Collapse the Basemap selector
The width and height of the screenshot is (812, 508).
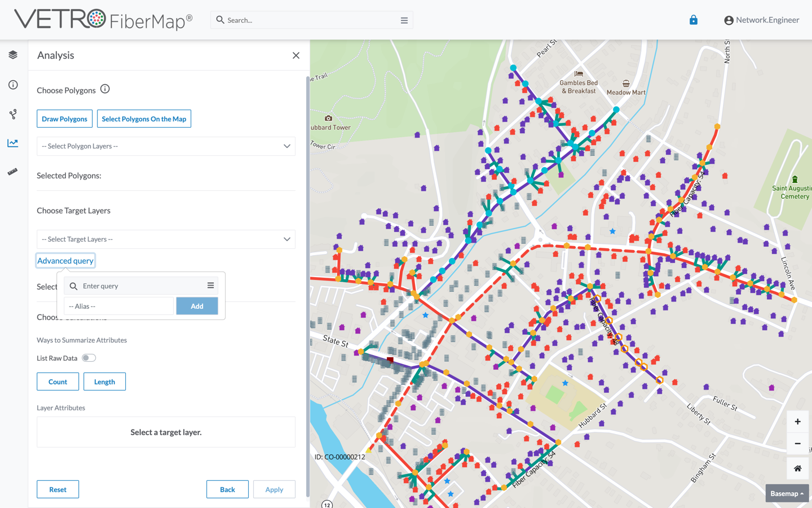(787, 493)
